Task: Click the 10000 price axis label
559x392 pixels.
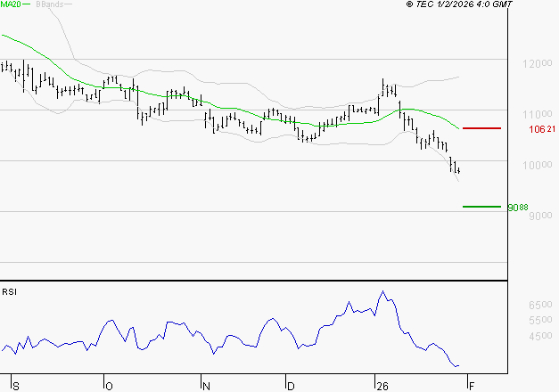Action: coord(538,166)
